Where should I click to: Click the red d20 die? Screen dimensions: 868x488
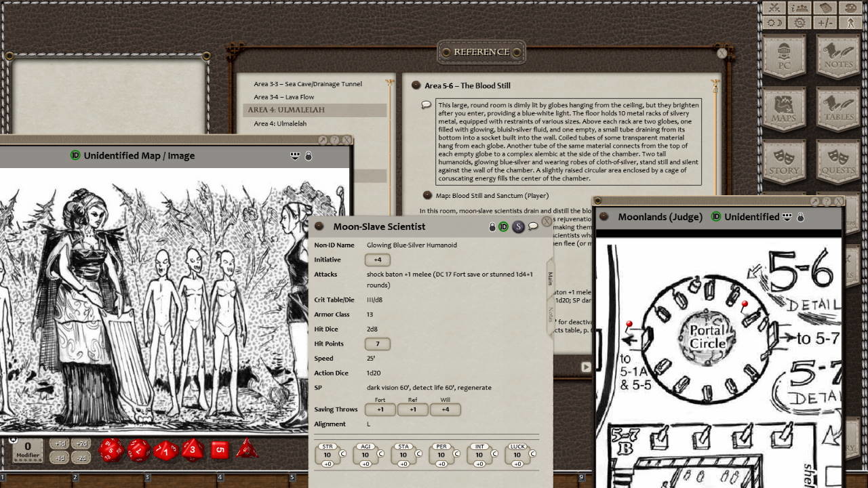coord(111,450)
